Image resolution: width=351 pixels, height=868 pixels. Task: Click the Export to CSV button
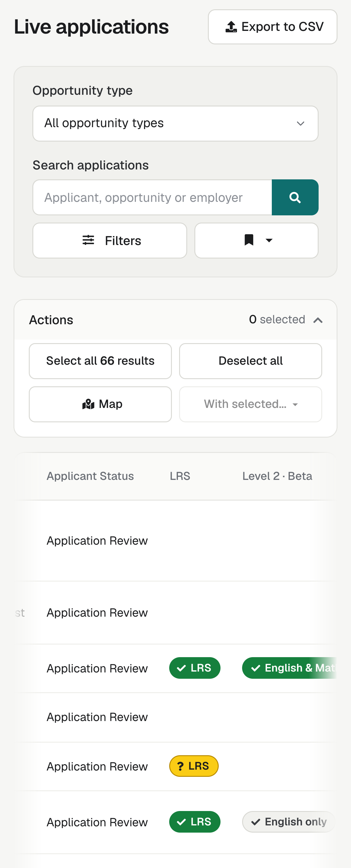coord(272,27)
